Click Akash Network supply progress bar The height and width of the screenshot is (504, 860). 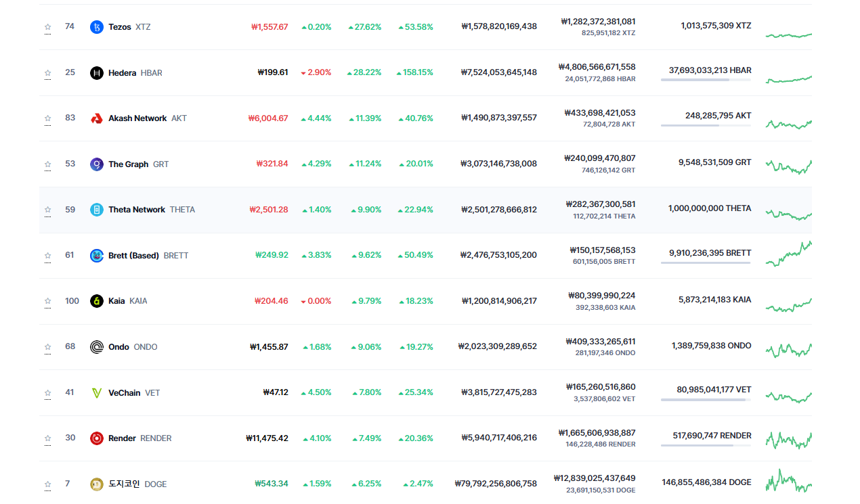tap(706, 125)
